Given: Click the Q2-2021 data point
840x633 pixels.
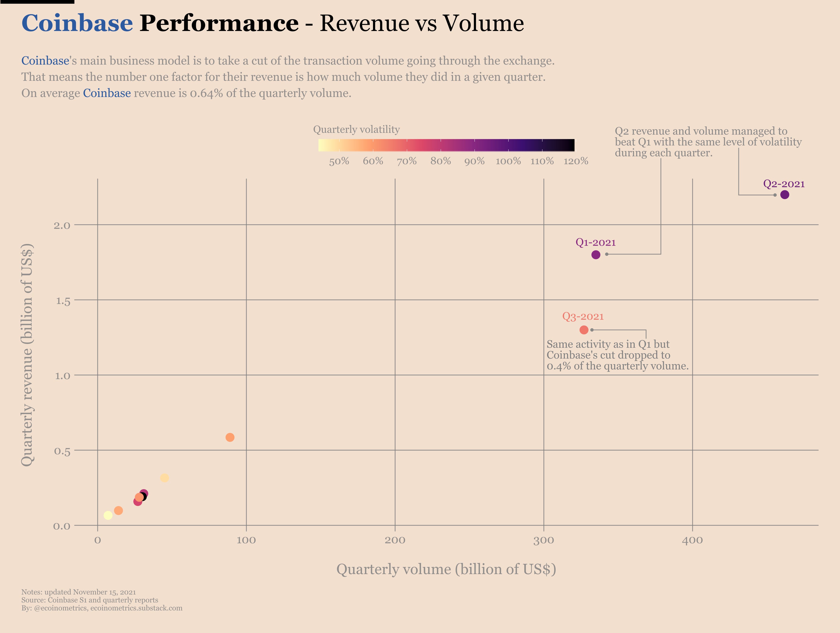Looking at the screenshot, I should [785, 195].
